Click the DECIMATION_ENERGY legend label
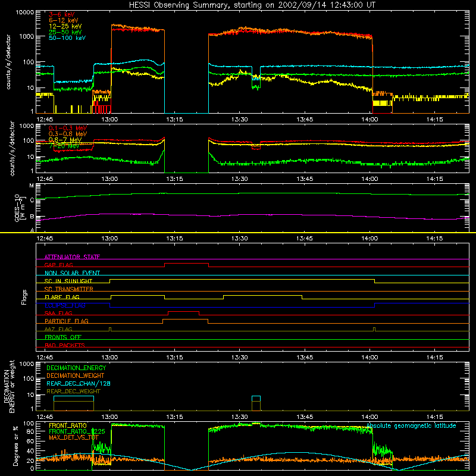 [x=76, y=368]
